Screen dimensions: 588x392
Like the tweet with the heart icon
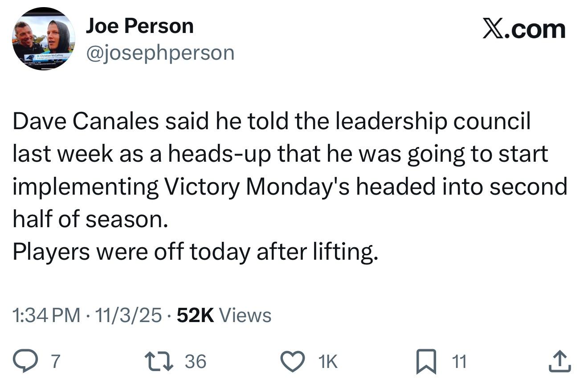coord(293,361)
